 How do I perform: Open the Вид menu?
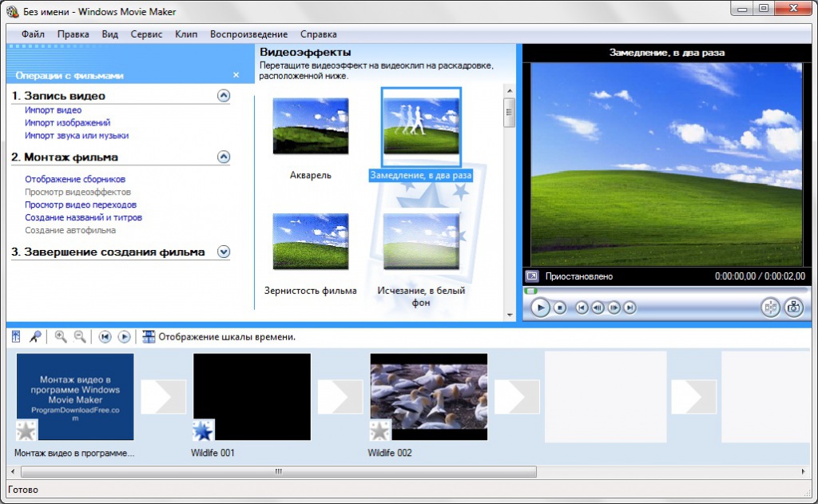pos(109,34)
